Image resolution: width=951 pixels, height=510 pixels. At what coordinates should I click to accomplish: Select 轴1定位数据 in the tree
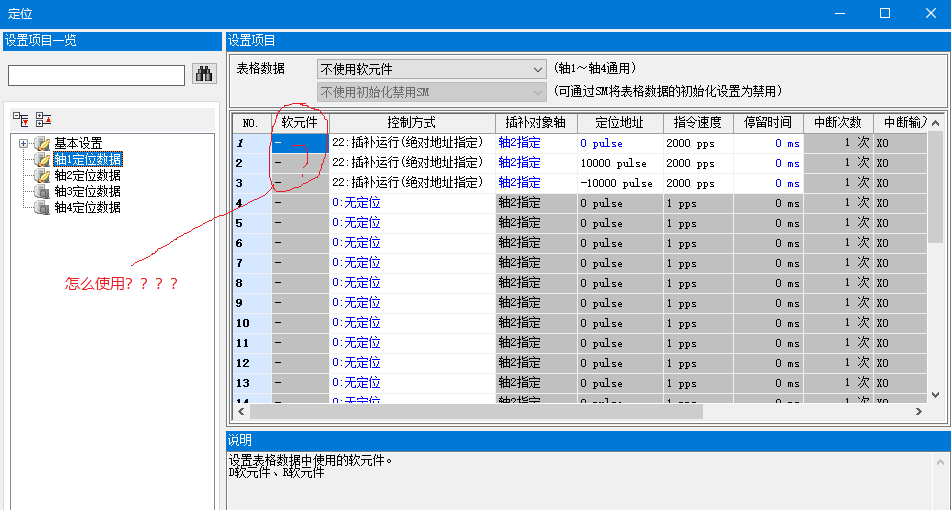(87, 160)
